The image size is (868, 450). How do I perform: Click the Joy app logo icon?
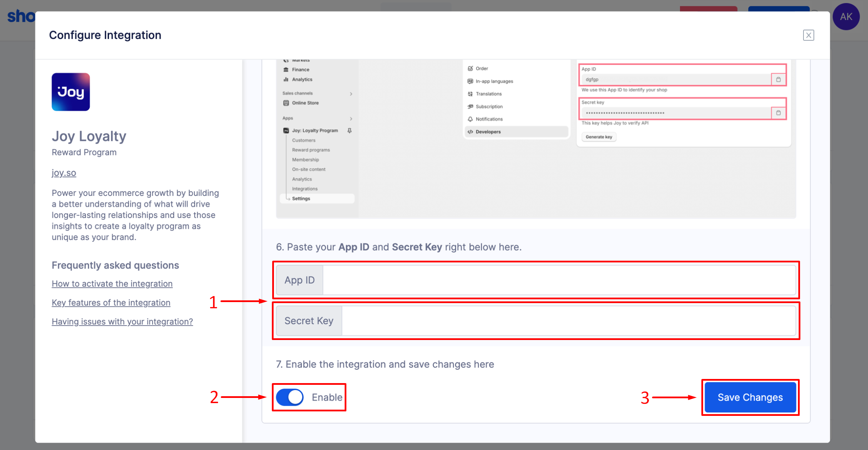pyautogui.click(x=71, y=92)
